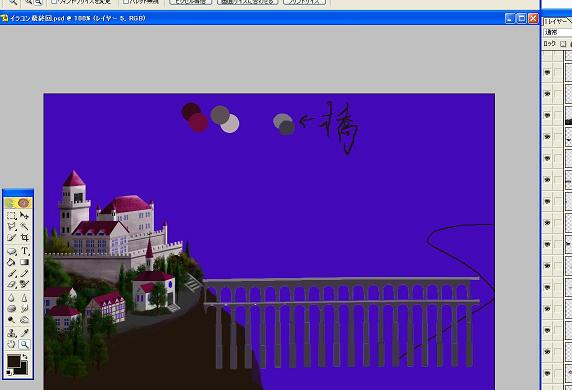Hide the bottommost visible layer's eye icon
Image resolution: width=572 pixels, height=390 pixels.
tap(547, 373)
